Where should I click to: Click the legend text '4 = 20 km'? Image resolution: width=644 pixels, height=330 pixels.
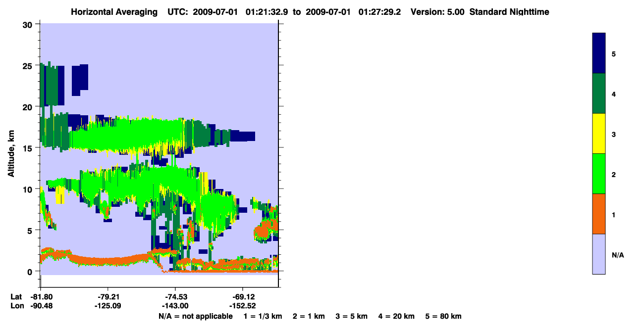397,316
